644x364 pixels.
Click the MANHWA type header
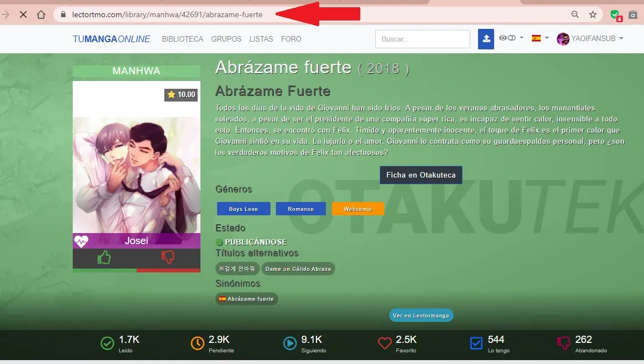coord(137,70)
